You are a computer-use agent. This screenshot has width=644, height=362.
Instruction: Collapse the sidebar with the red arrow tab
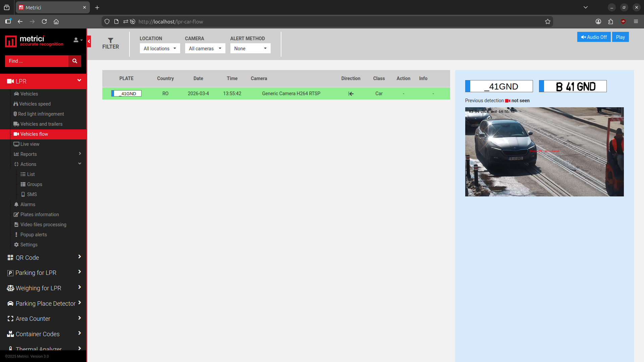click(x=89, y=41)
